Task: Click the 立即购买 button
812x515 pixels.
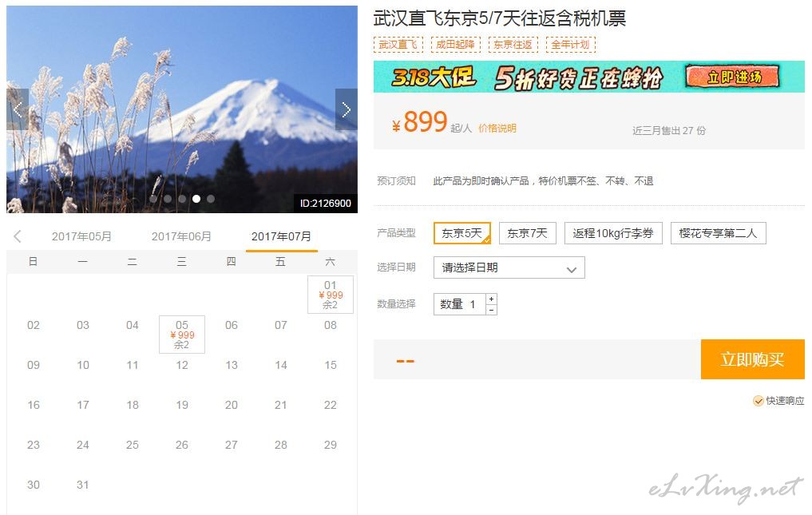Action: pos(752,359)
